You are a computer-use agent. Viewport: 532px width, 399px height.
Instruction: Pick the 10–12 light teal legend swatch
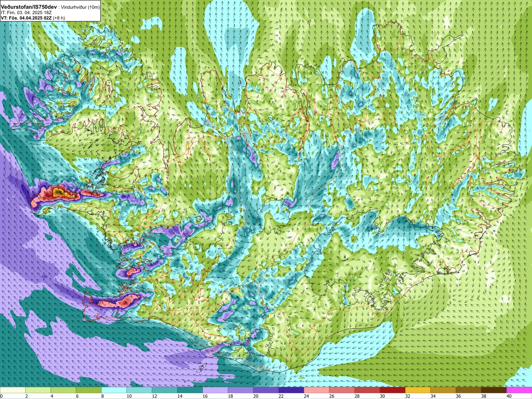pyautogui.click(x=140, y=390)
